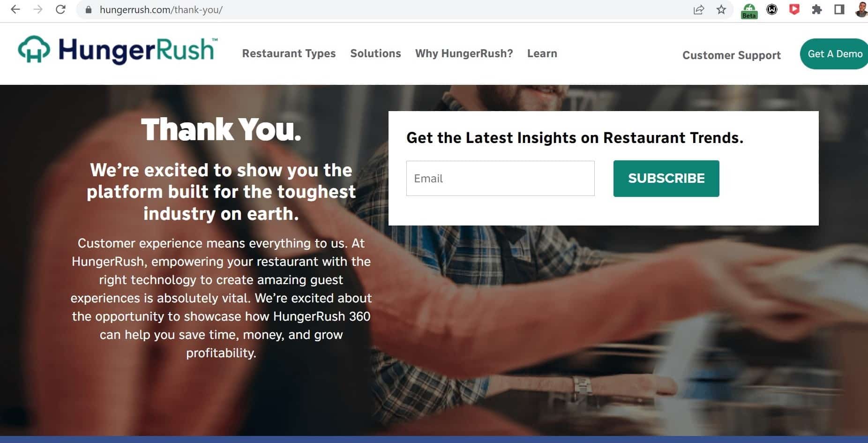The image size is (868, 443).
Task: Click the browser back arrow
Action: 15,9
